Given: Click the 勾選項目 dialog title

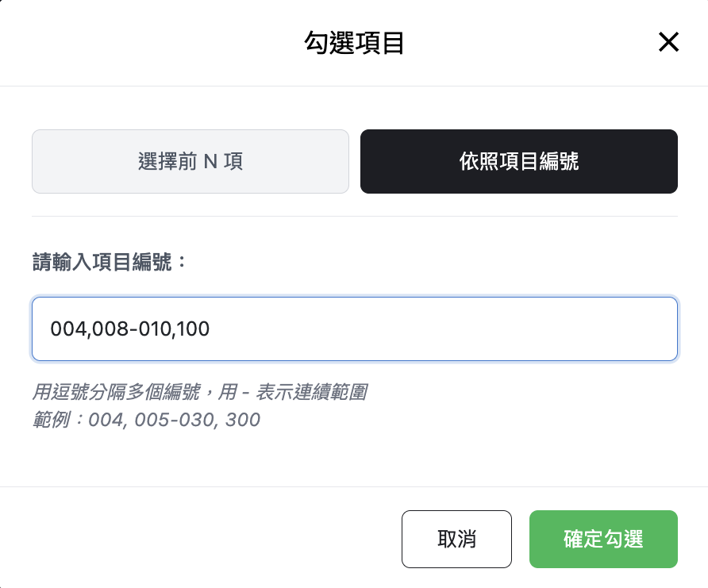Looking at the screenshot, I should 354,42.
